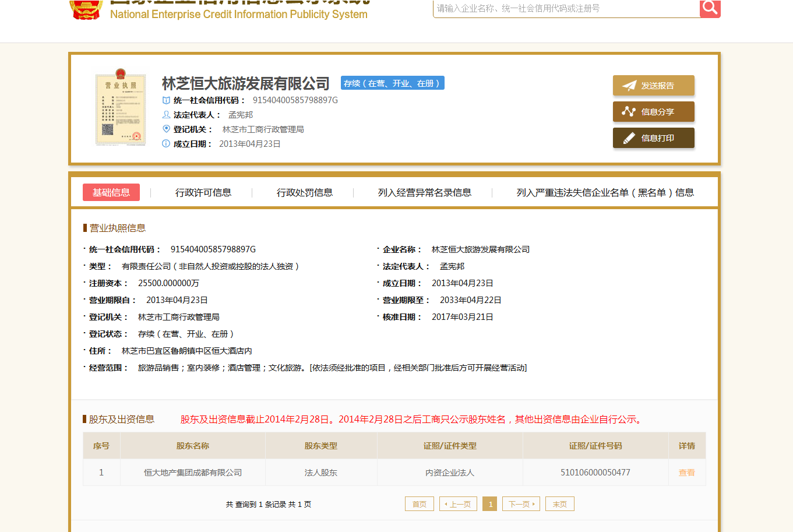
Task: Click the 内资企业法人 certificate type cell
Action: pyautogui.click(x=450, y=473)
